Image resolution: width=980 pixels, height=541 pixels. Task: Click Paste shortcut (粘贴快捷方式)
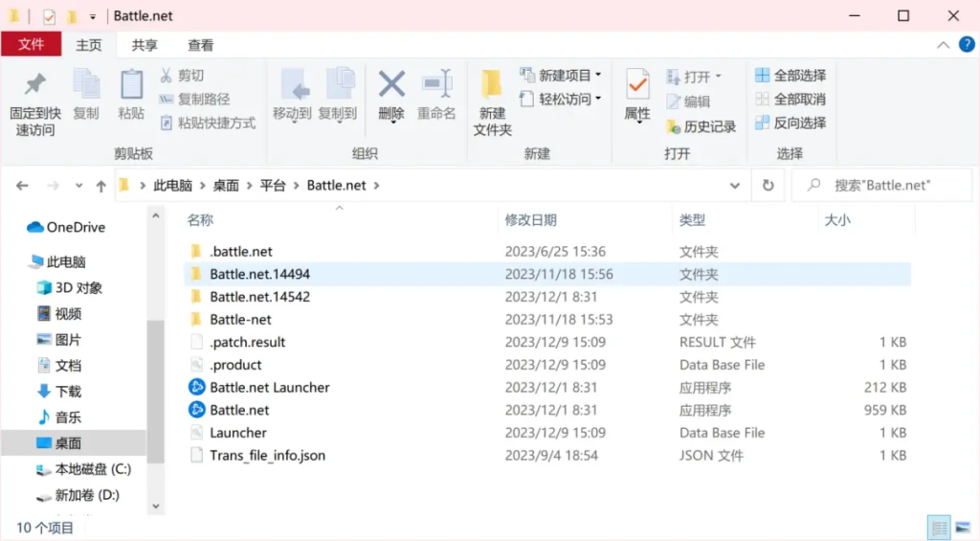click(x=208, y=123)
